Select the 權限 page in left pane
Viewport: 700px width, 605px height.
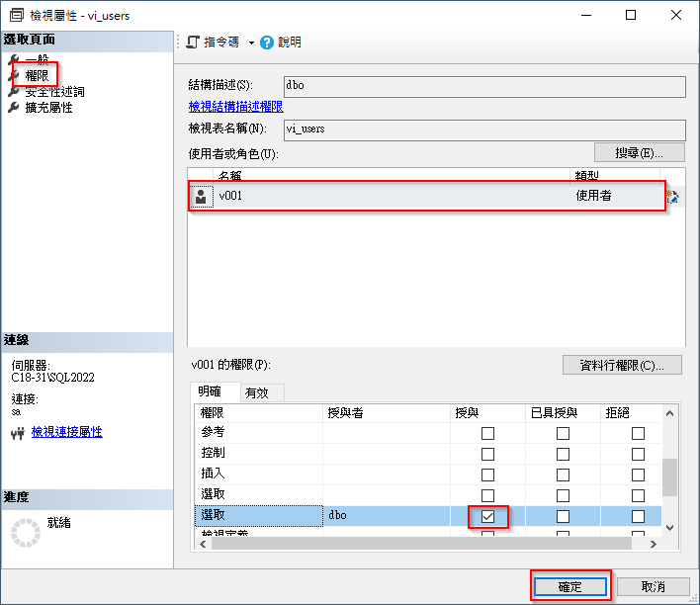click(37, 75)
